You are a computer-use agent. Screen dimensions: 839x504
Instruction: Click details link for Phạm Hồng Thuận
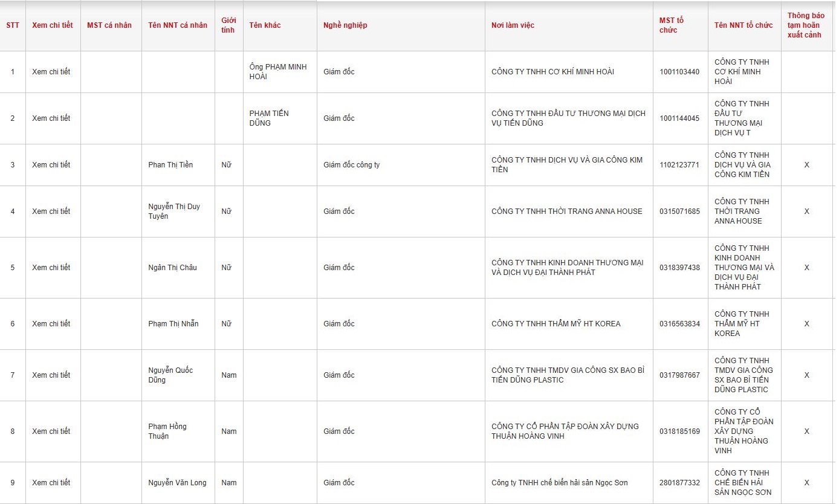pyautogui.click(x=51, y=431)
